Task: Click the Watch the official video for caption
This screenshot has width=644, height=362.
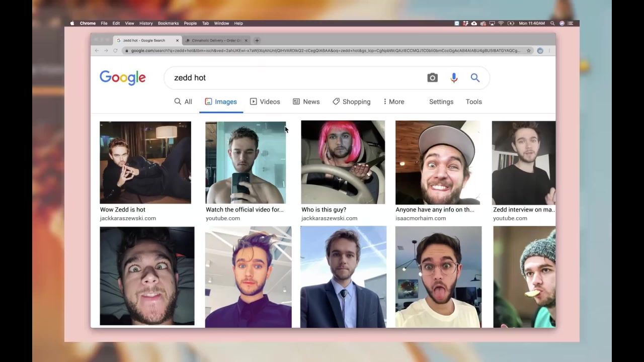Action: point(245,210)
